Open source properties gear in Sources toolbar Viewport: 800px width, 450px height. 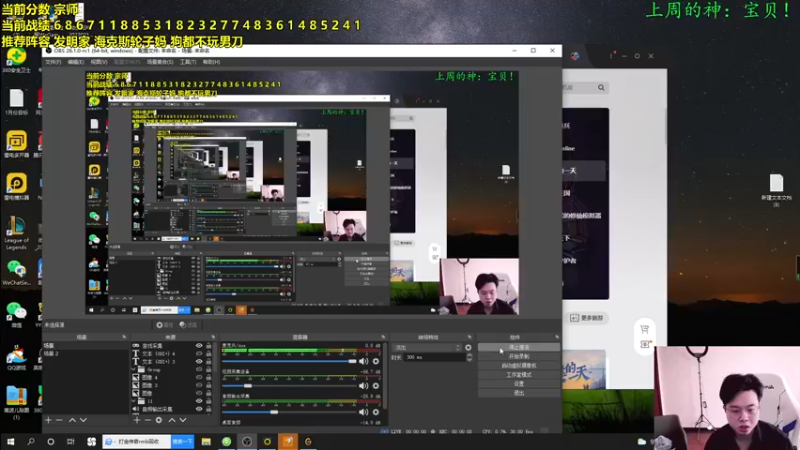pos(159,420)
